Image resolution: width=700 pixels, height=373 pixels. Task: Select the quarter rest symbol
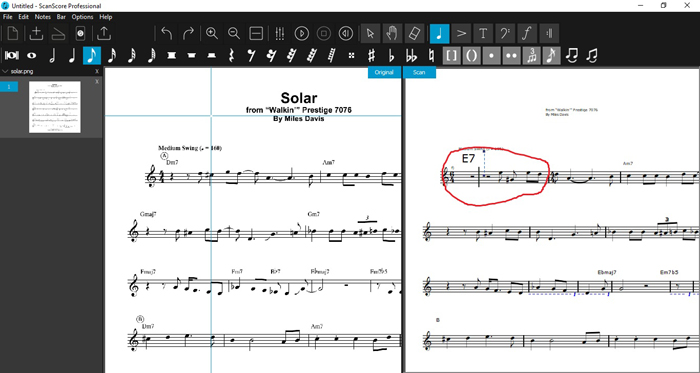[231, 56]
